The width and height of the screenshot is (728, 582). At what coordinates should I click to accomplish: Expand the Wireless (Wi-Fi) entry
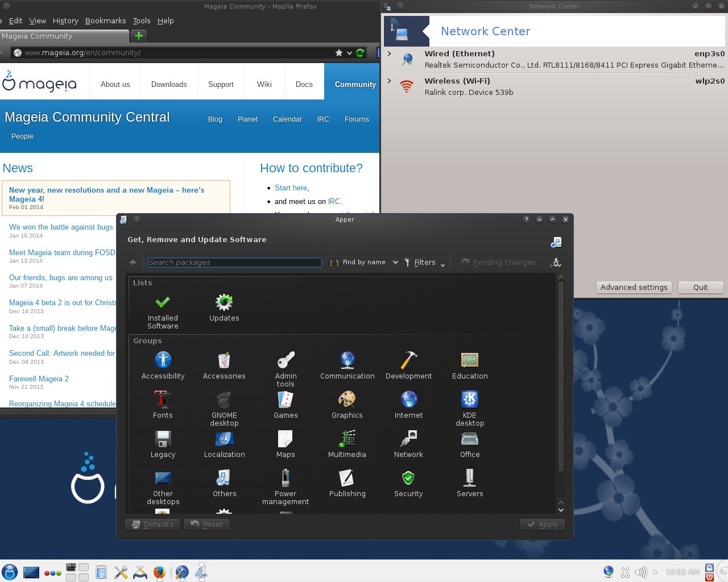pyautogui.click(x=389, y=81)
